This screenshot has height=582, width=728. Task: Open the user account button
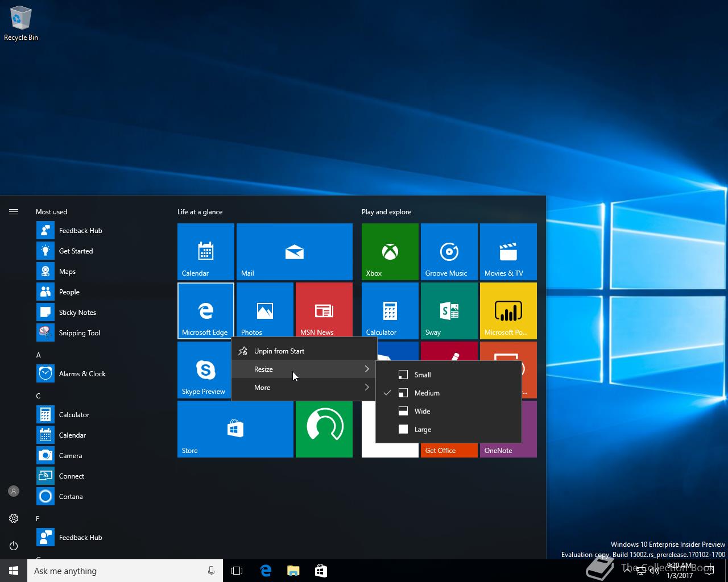pyautogui.click(x=14, y=491)
